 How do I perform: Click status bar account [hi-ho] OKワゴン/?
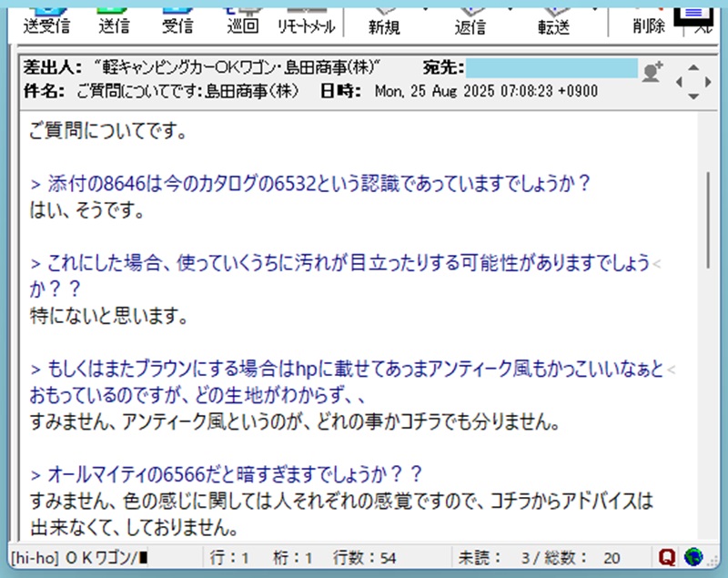point(79,558)
